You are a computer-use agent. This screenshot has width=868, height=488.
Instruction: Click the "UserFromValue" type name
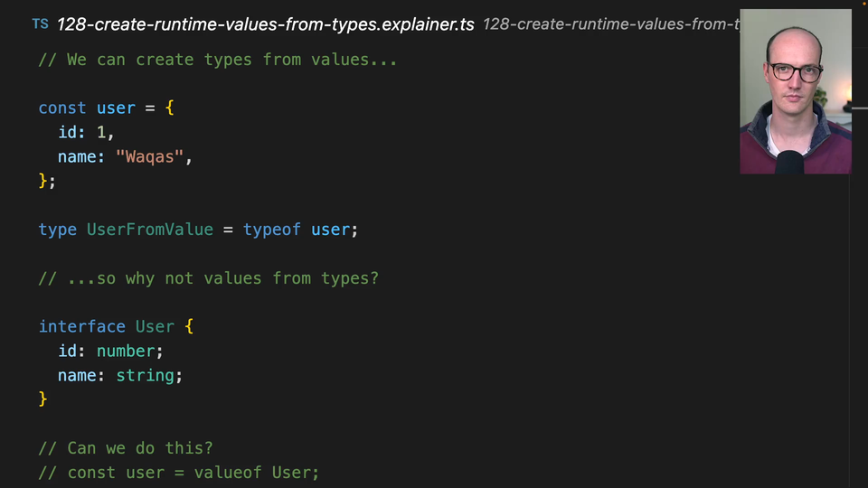(149, 230)
